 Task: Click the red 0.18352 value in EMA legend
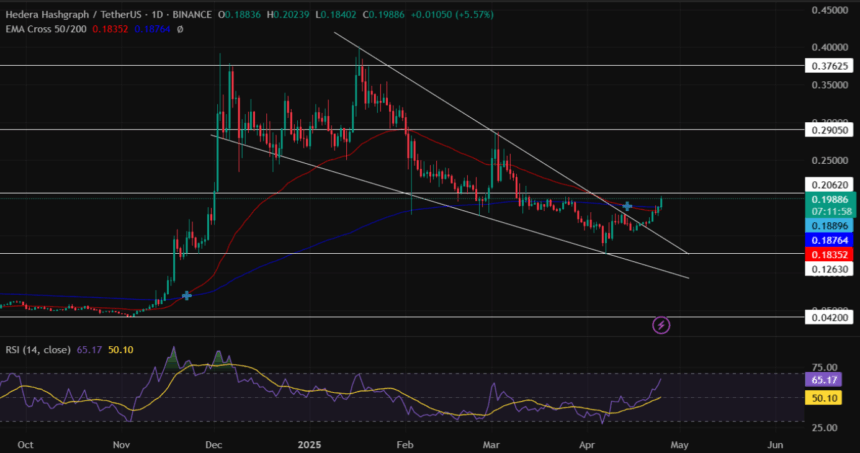[110, 29]
